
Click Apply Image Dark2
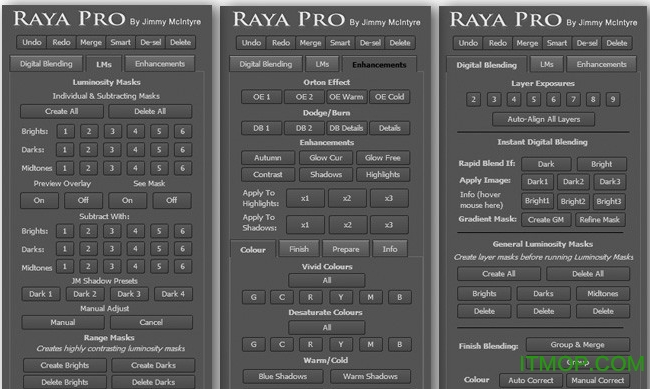[x=573, y=182]
